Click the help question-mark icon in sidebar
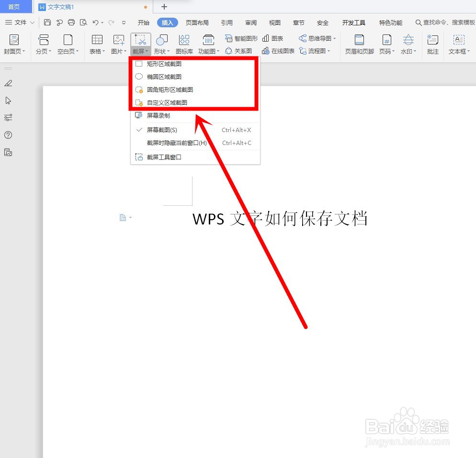Image resolution: width=476 pixels, height=458 pixels. pyautogui.click(x=8, y=135)
